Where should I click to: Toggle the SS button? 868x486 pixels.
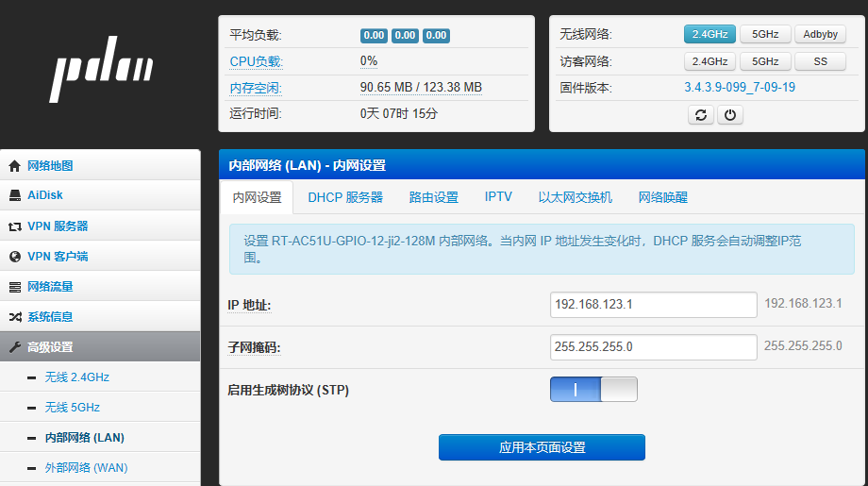(821, 61)
